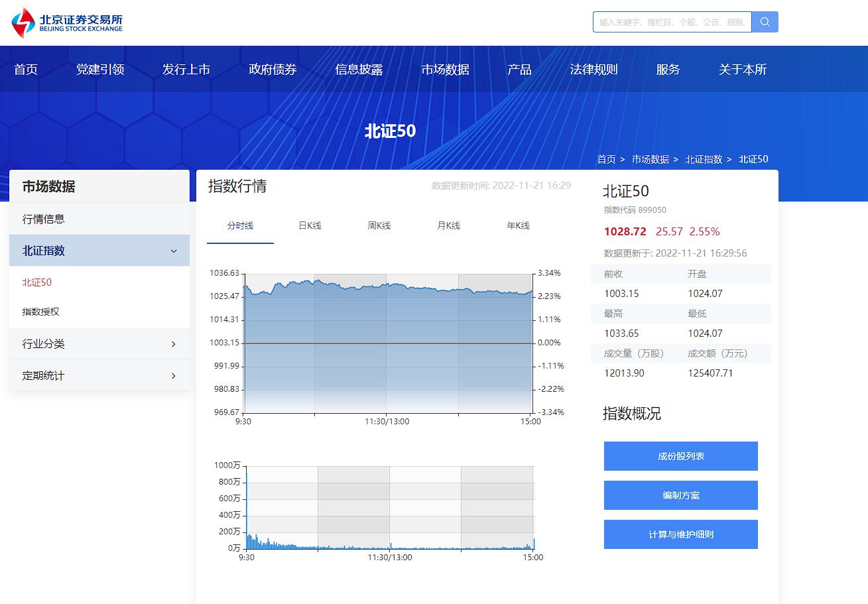
Task: Click the 首页 breadcrumb link
Action: tap(606, 159)
